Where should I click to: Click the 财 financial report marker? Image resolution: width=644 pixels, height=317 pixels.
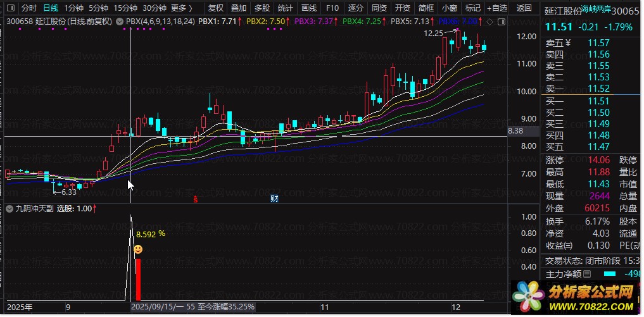click(x=275, y=199)
